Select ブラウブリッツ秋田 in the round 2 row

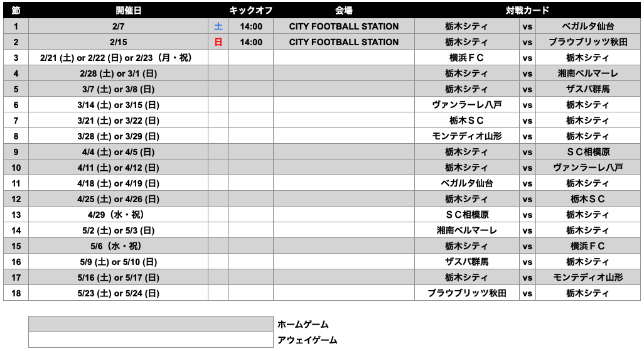pyautogui.click(x=588, y=42)
